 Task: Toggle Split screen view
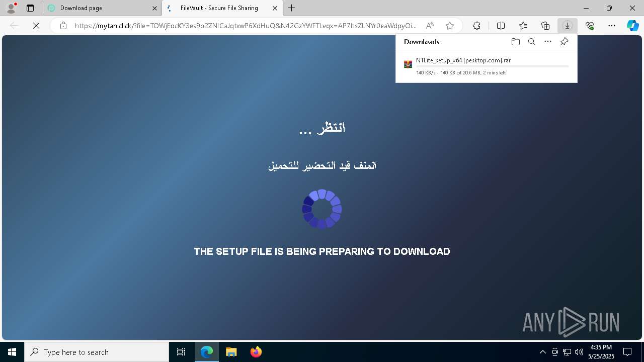tap(501, 26)
